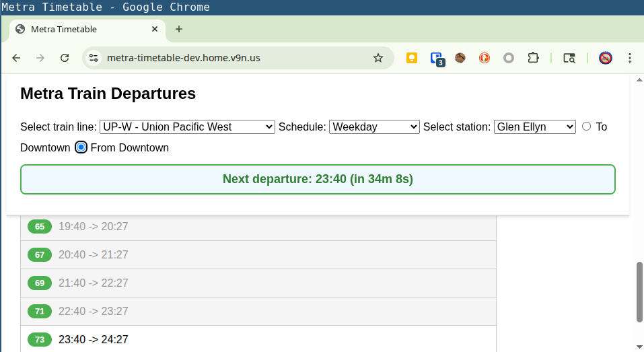The width and height of the screenshot is (644, 352).
Task: Click the Google Keep extension icon
Action: (x=412, y=58)
